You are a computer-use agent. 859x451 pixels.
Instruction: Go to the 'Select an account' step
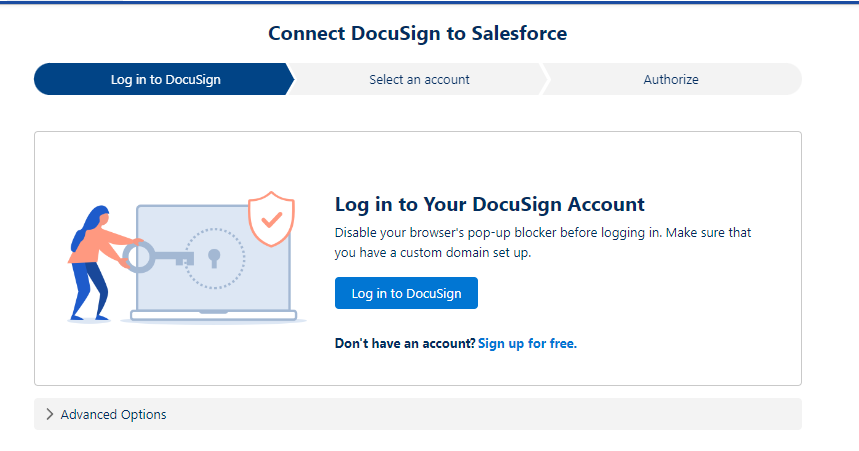point(419,79)
